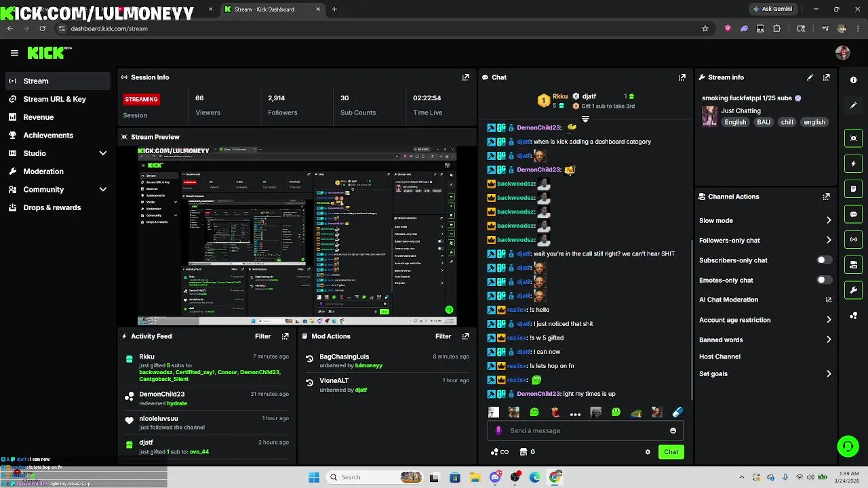
Task: Click the three-dots channel points icon in the right rail
Action: [x=853, y=315]
